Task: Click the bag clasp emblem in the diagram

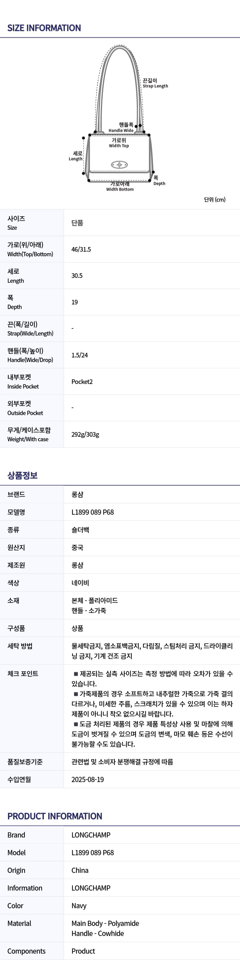Action: tap(119, 165)
